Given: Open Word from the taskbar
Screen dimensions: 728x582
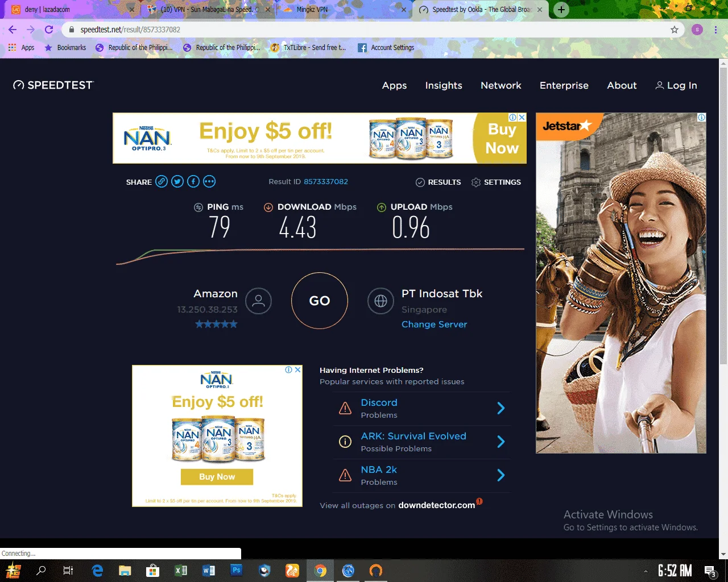Looking at the screenshot, I should (x=209, y=571).
